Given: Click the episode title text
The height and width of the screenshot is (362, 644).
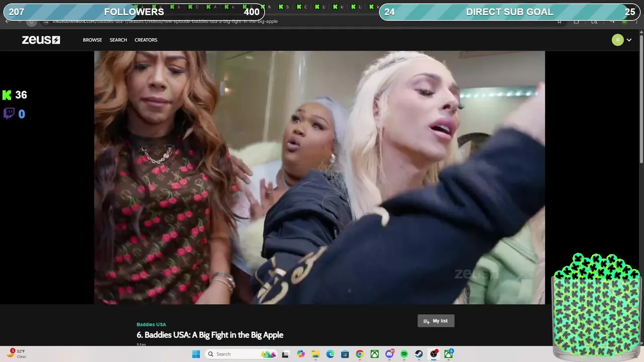Looking at the screenshot, I should pos(210,335).
